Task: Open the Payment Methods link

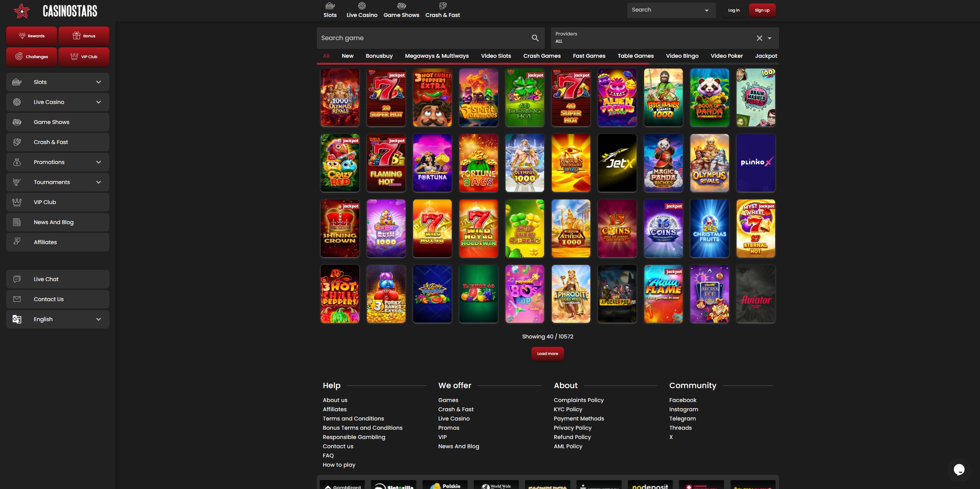Action: 579,419
